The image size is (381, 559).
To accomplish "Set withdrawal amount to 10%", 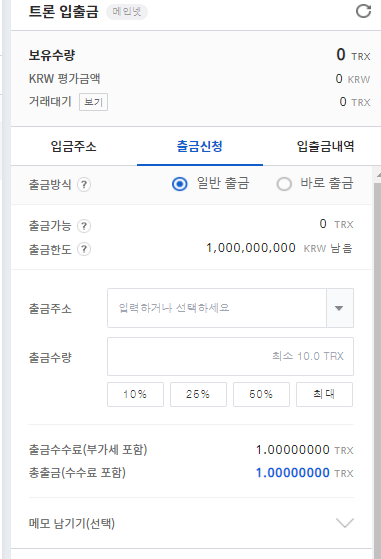I will pos(135,394).
